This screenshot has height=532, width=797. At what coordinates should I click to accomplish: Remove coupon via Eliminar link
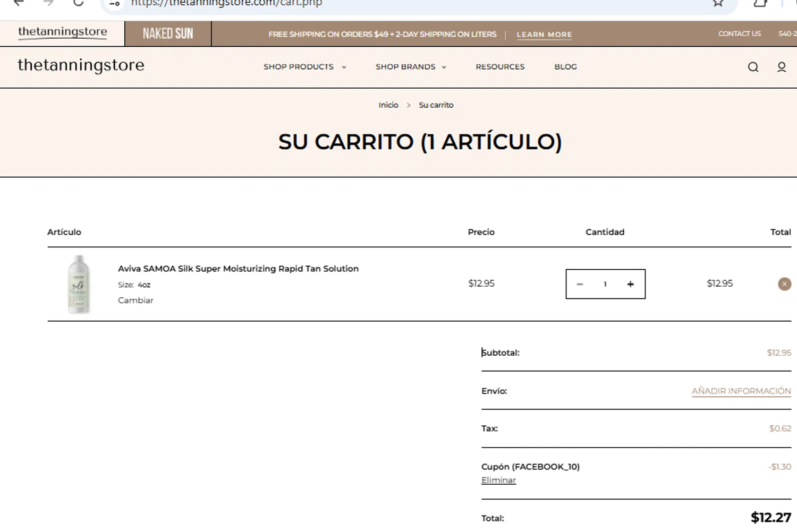(498, 480)
